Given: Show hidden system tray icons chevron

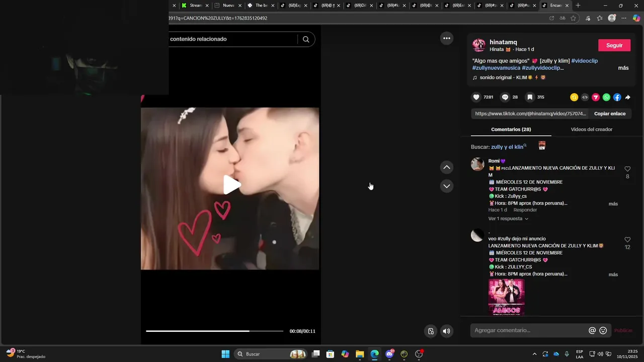Looking at the screenshot, I should 534,354.
